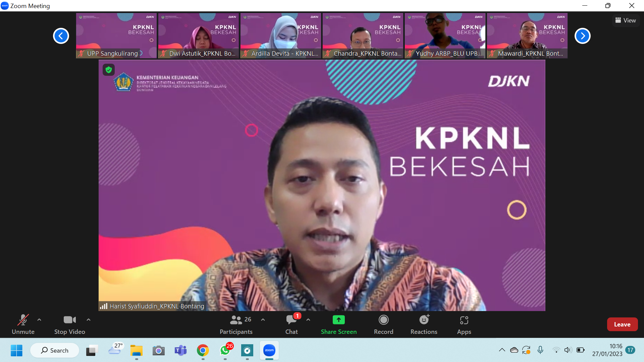Expand video settings arrow next to Stop Video
The width and height of the screenshot is (644, 362).
point(89,320)
